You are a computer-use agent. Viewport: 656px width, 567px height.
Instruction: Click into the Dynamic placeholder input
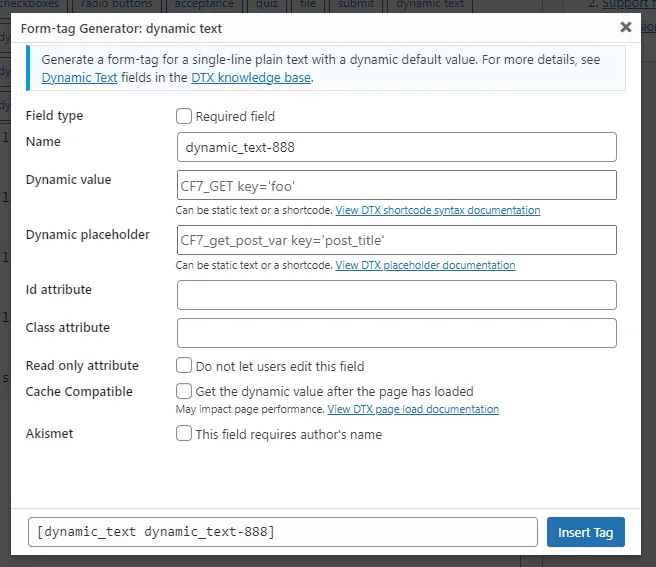(397, 240)
